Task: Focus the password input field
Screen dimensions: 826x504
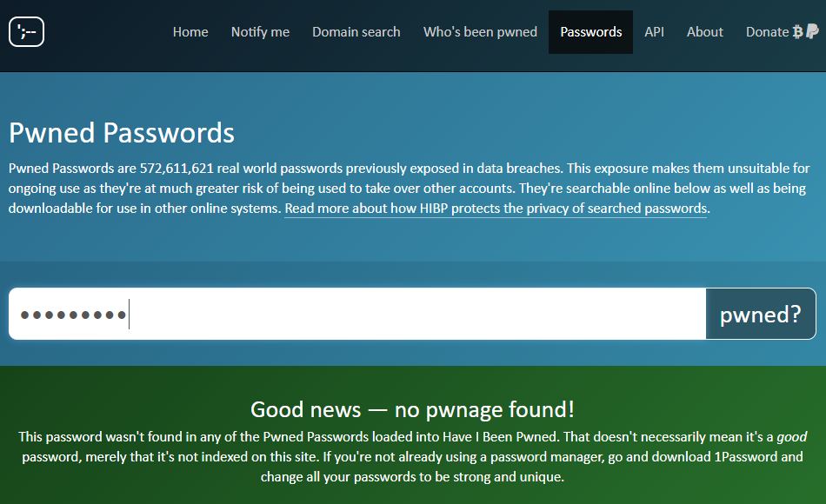Action: (x=357, y=314)
